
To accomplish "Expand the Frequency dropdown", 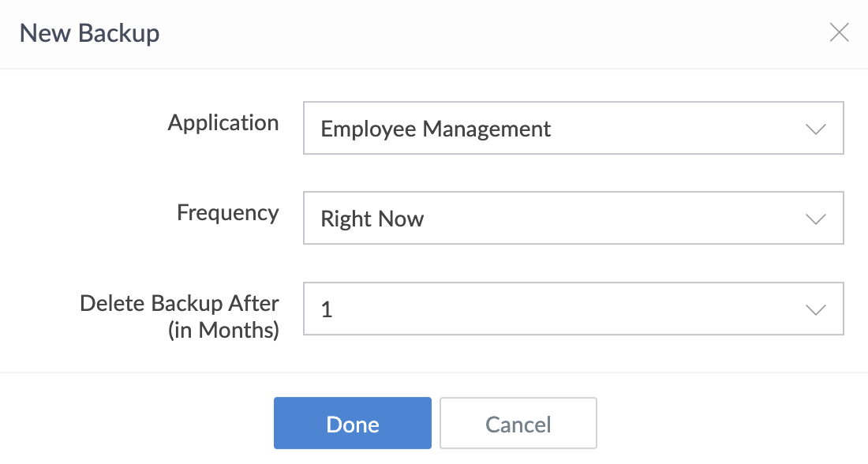I will click(574, 218).
